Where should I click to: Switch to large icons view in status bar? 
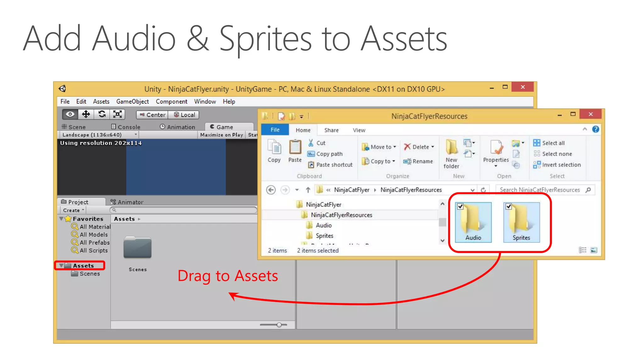(x=594, y=250)
